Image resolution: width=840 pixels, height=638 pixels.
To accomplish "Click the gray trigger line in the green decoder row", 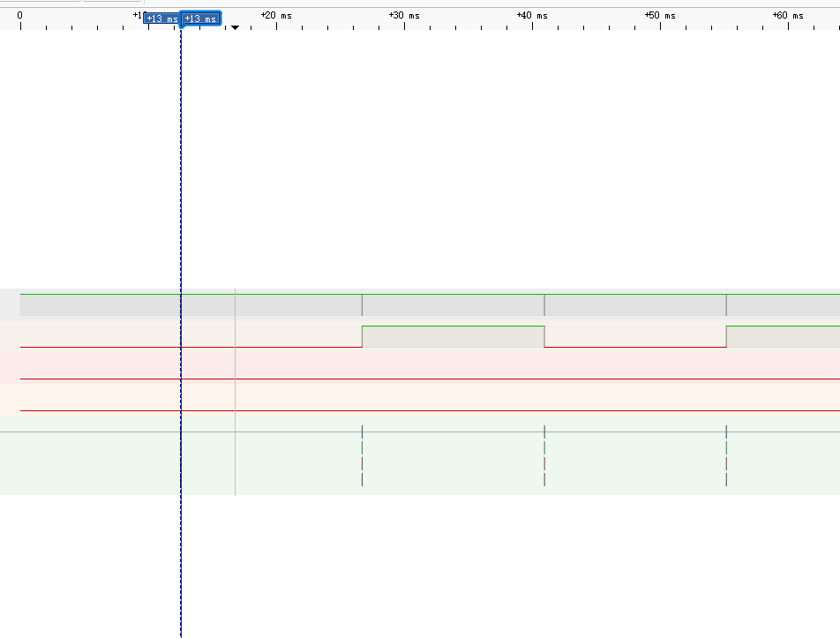I will [x=236, y=455].
